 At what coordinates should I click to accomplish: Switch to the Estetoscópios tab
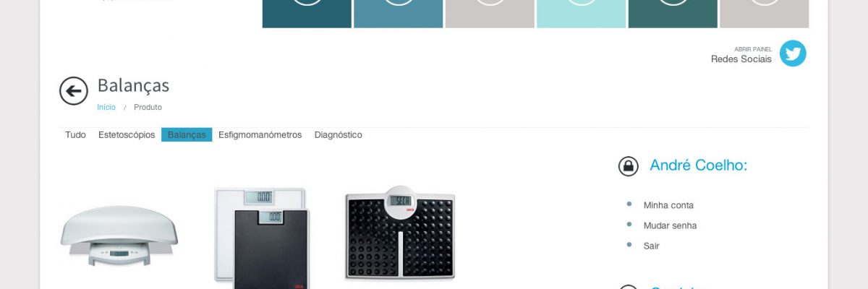click(x=127, y=135)
